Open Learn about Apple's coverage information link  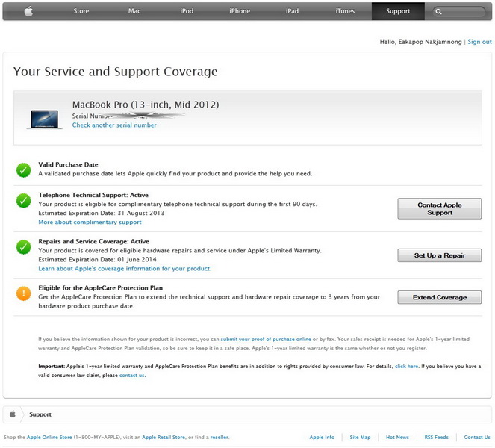click(125, 268)
